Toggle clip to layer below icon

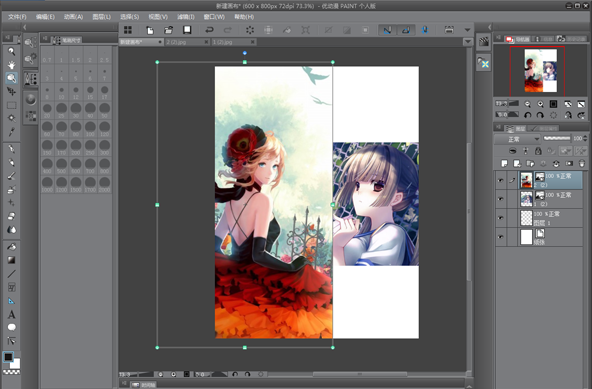(x=512, y=151)
